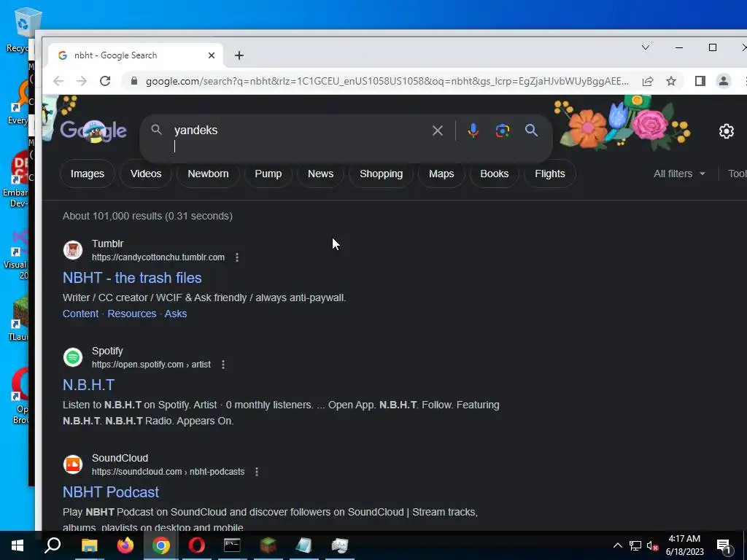
Task: Click the SoundCloud result favicon
Action: (73, 464)
